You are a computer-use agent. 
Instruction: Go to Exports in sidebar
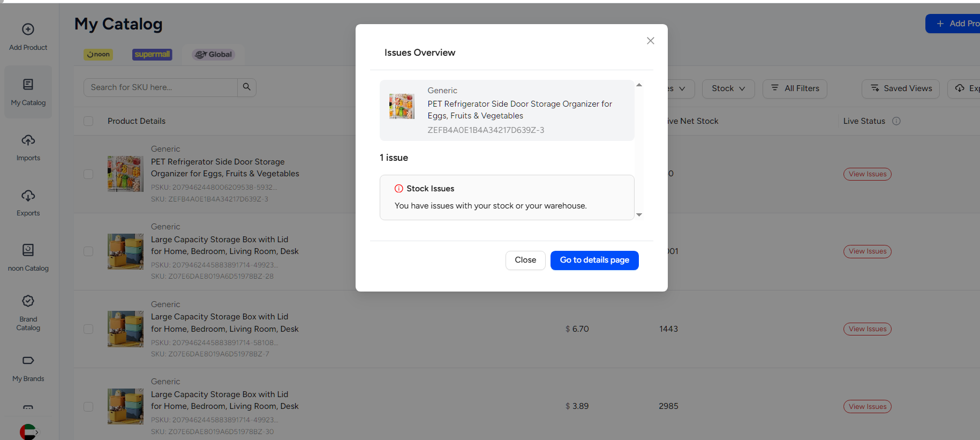point(28,203)
